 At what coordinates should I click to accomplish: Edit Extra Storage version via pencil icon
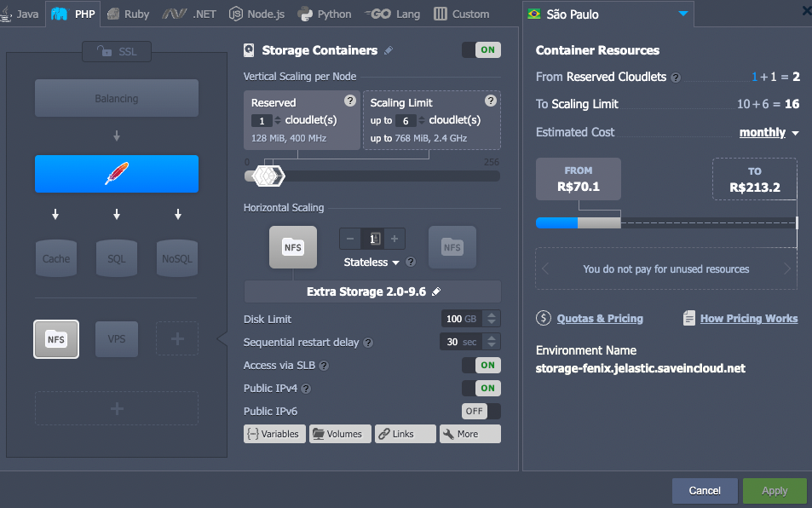[x=436, y=292]
